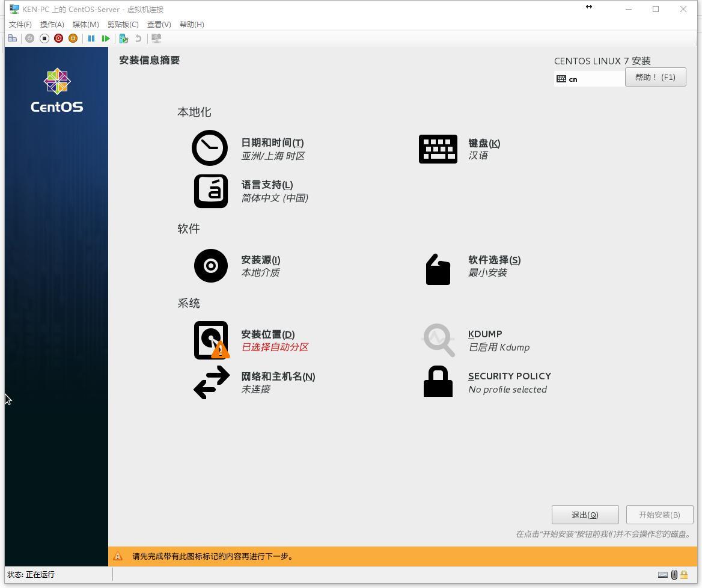This screenshot has width=702, height=588.
Task: Open 媒体(M) menu
Action: (x=85, y=24)
